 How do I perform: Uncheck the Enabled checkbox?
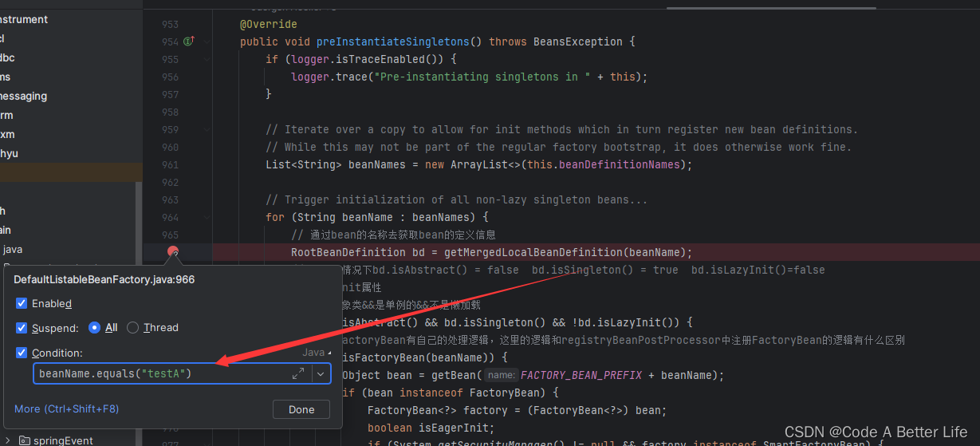pyautogui.click(x=22, y=303)
